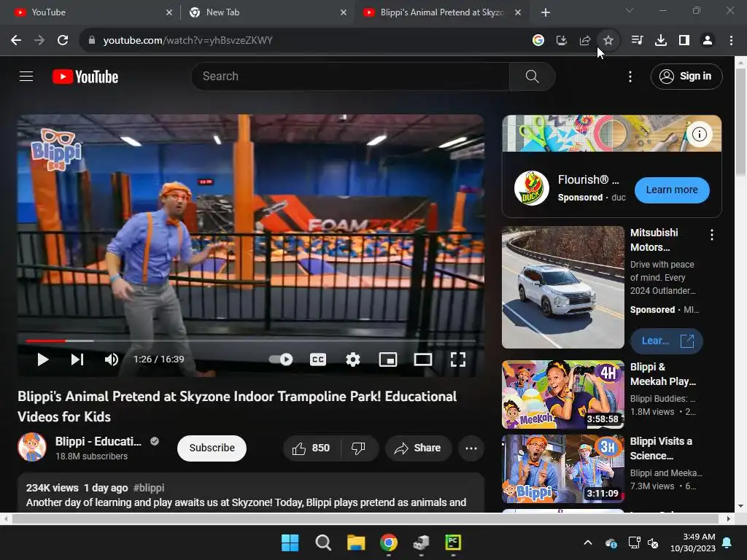Open a new browser tab

tap(546, 12)
